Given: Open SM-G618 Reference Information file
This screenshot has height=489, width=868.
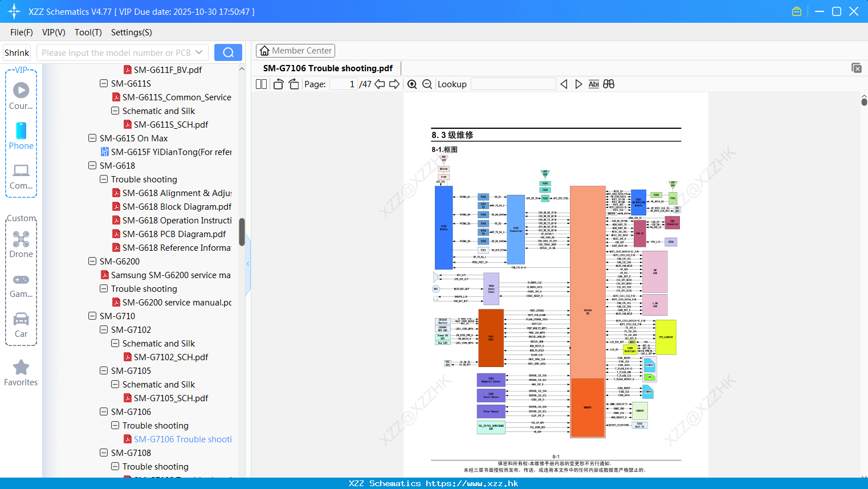Looking at the screenshot, I should (172, 248).
